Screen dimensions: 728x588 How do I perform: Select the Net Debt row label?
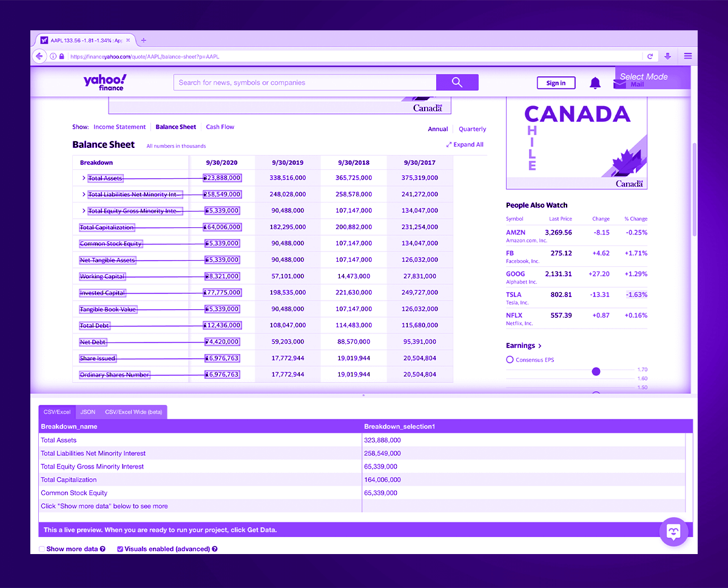point(93,342)
